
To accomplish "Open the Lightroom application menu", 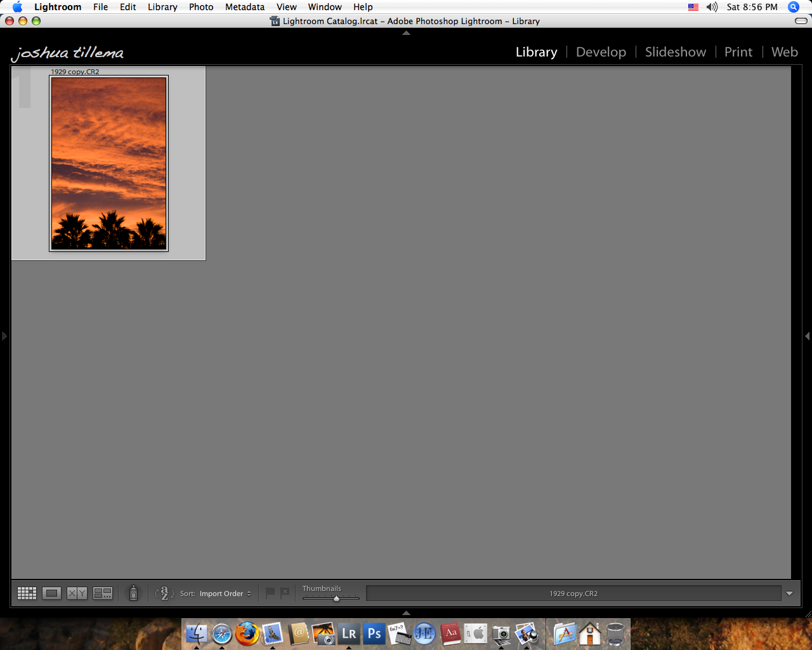I will coord(58,7).
